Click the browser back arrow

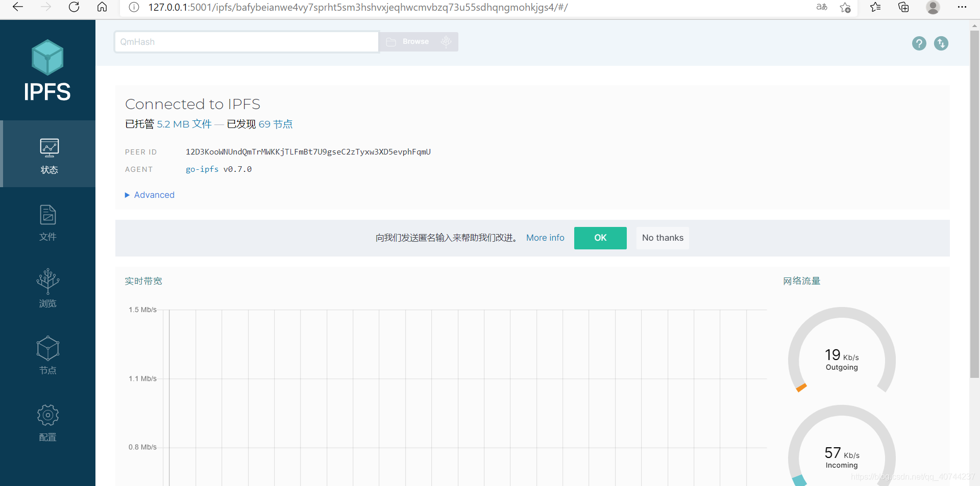point(18,7)
